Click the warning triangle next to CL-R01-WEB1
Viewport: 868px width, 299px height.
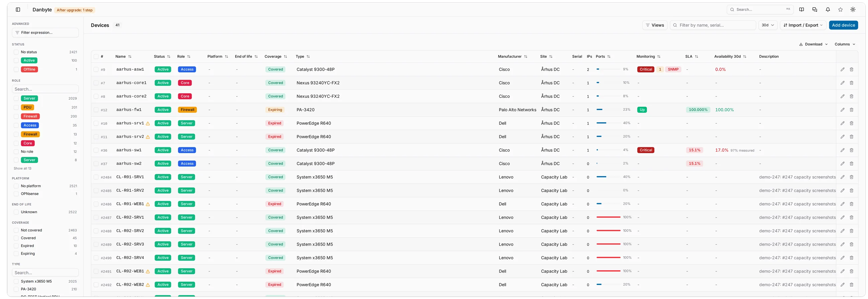coord(148,204)
